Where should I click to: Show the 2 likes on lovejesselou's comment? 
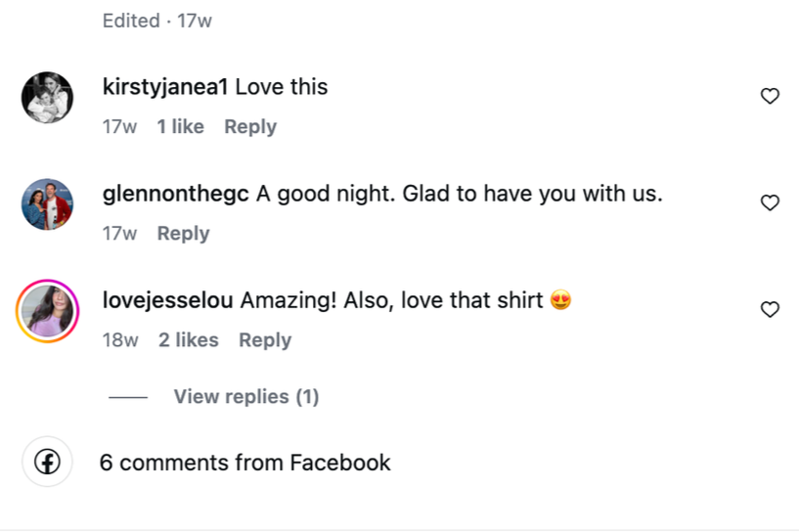pos(189,340)
